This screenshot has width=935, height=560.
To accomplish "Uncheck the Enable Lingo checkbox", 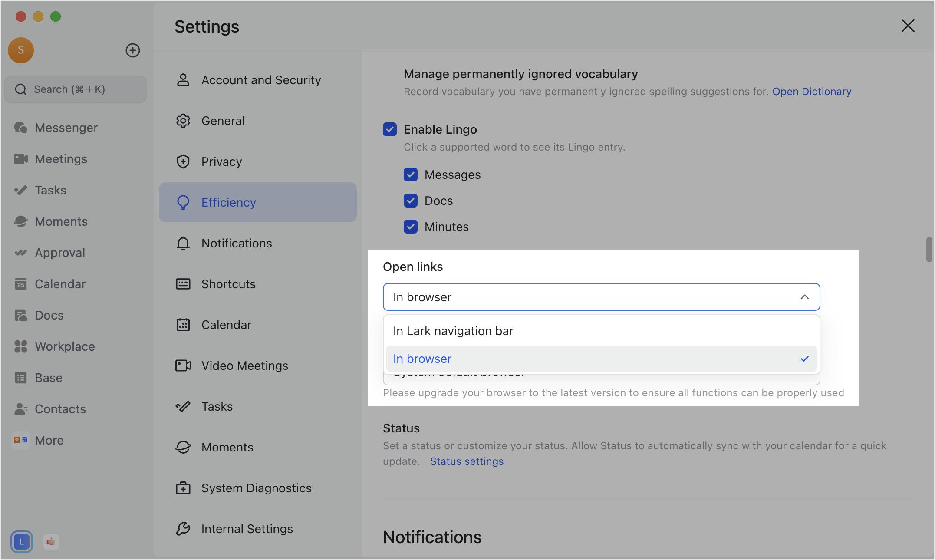I will 389,129.
